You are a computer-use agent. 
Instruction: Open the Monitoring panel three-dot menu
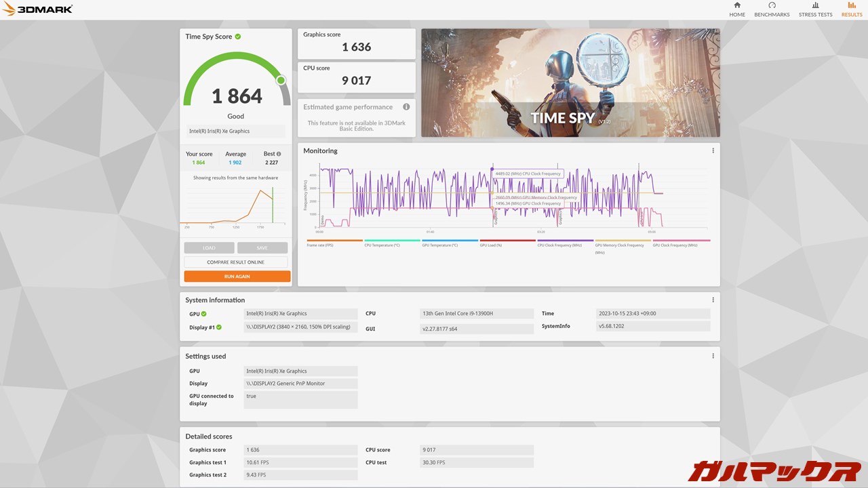[713, 151]
